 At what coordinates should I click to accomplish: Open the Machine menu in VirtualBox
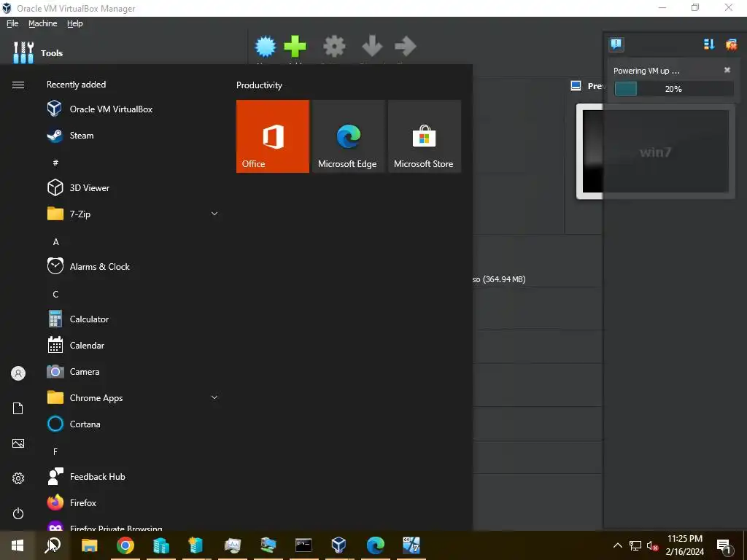(x=43, y=23)
